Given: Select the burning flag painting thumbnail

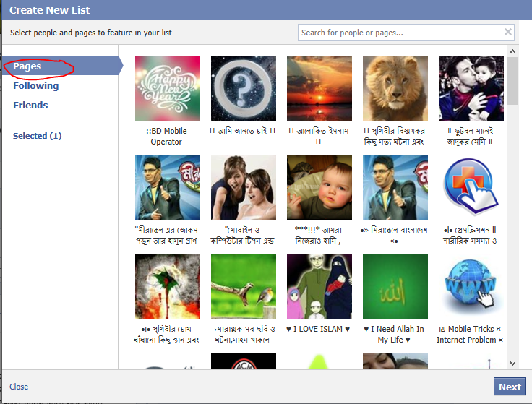Looking at the screenshot, I should [x=168, y=286].
